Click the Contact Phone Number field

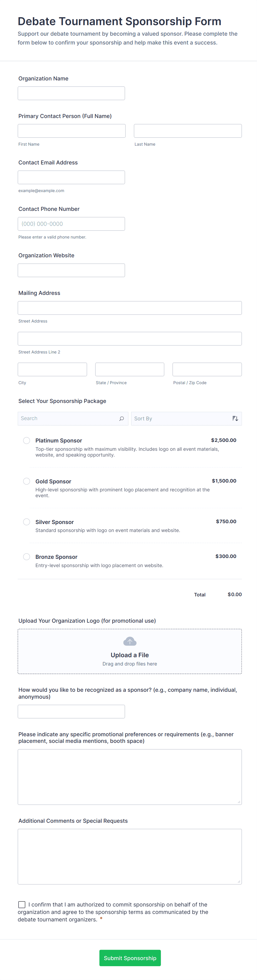pyautogui.click(x=72, y=224)
